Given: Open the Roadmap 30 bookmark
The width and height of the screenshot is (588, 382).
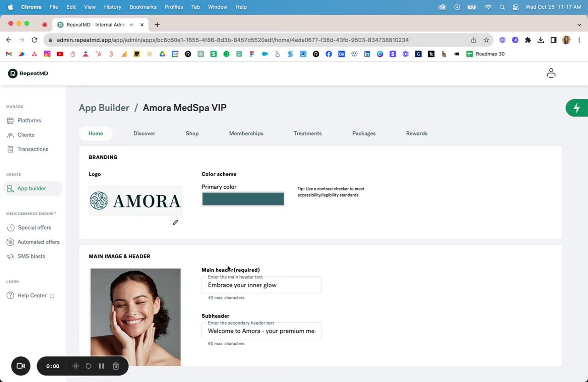Looking at the screenshot, I should 486,54.
